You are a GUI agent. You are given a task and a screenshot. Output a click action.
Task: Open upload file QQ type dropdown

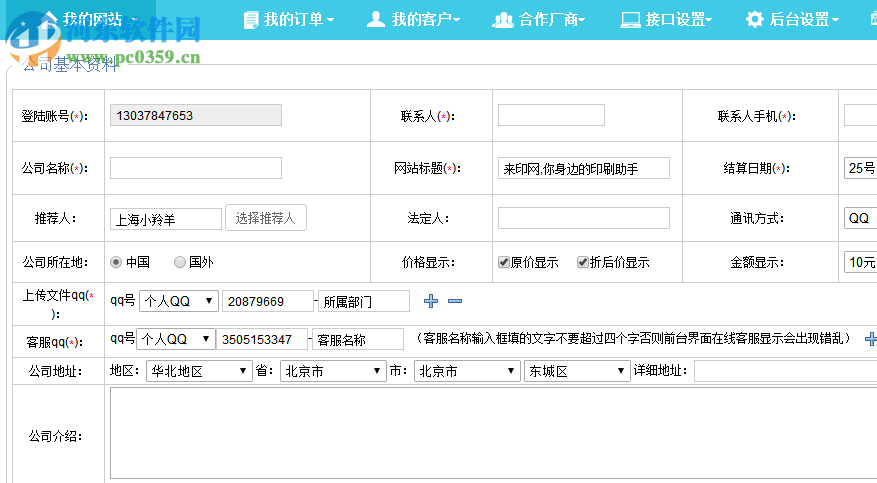coord(178,301)
